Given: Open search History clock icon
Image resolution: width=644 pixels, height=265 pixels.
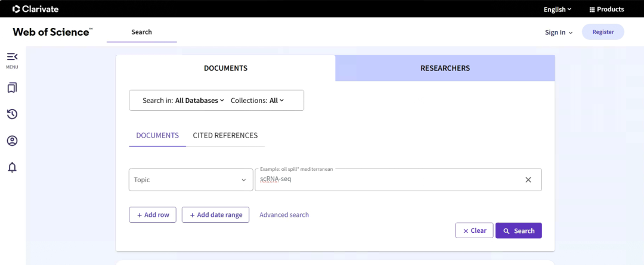Looking at the screenshot, I should pyautogui.click(x=13, y=114).
